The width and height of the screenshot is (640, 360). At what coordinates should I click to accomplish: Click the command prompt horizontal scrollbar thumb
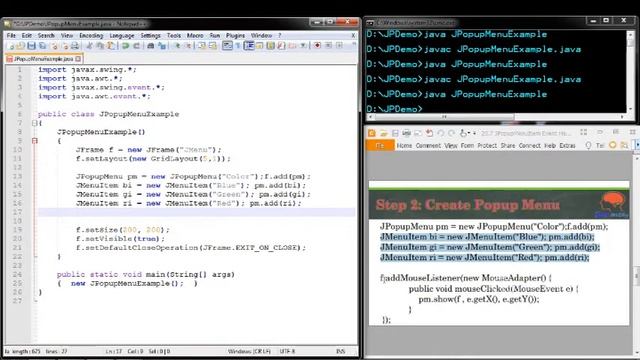point(444,117)
